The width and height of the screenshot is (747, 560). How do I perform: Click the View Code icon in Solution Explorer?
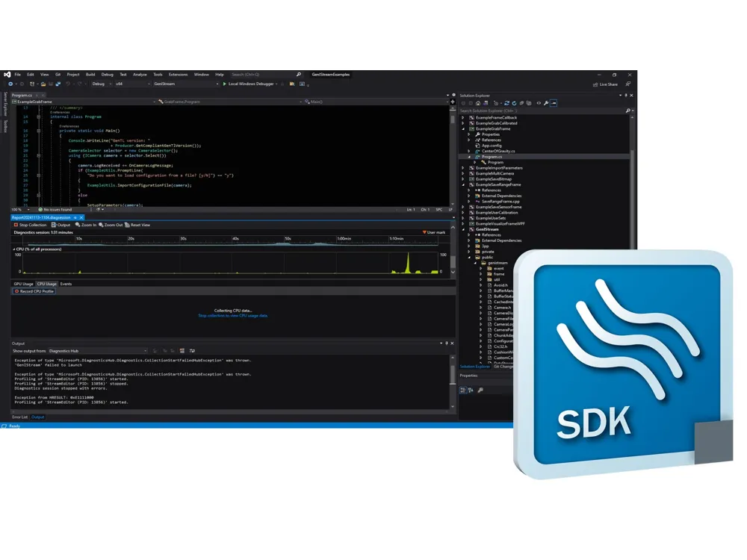click(x=539, y=103)
